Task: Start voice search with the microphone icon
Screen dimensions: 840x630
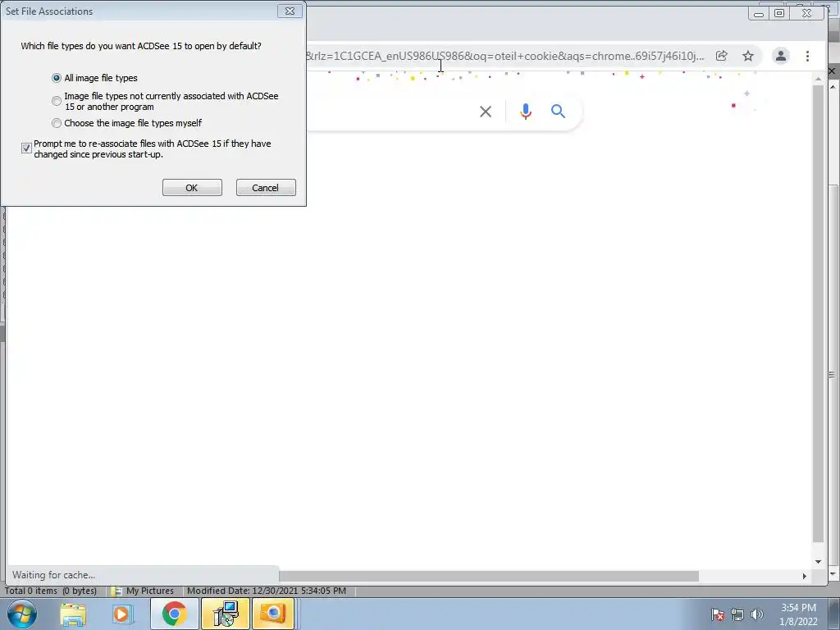Action: click(x=526, y=112)
